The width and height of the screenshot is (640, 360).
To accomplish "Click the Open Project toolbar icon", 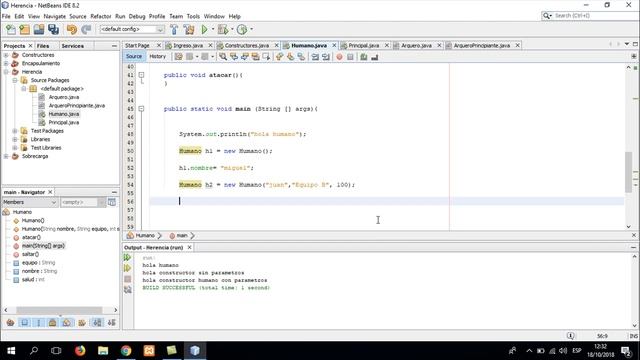I will tap(39, 29).
